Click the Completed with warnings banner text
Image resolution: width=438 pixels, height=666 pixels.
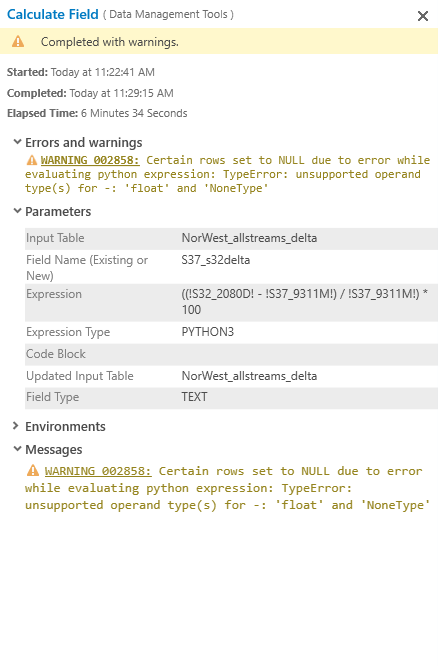110,42
